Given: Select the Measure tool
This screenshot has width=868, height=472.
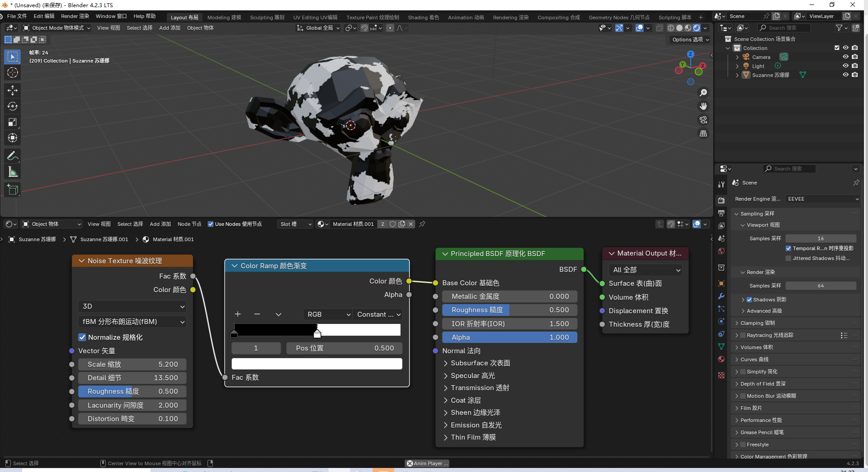Looking at the screenshot, I should pos(13,172).
